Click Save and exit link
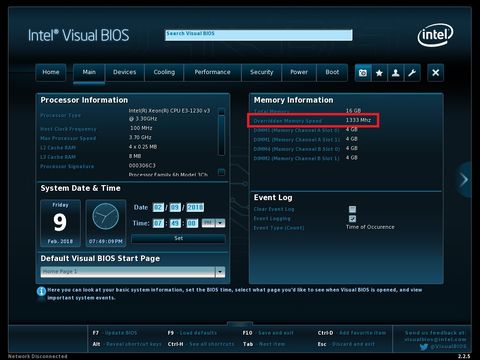The image size is (480, 360). (276, 333)
